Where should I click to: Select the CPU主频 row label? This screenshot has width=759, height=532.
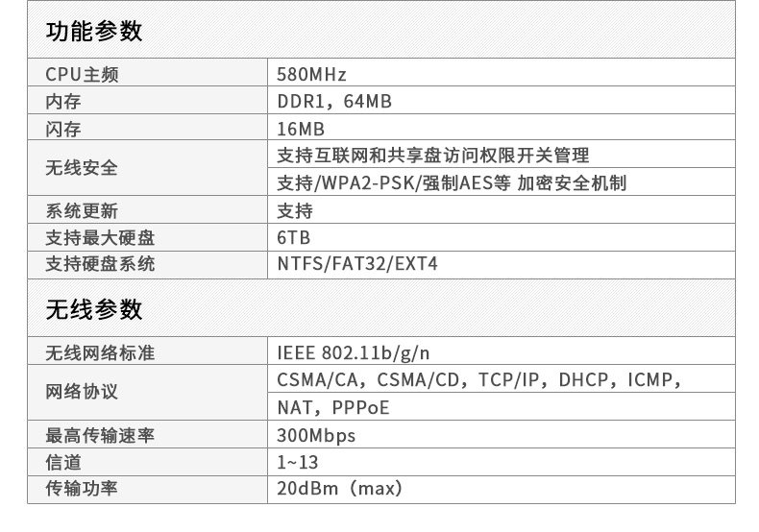pyautogui.click(x=83, y=75)
